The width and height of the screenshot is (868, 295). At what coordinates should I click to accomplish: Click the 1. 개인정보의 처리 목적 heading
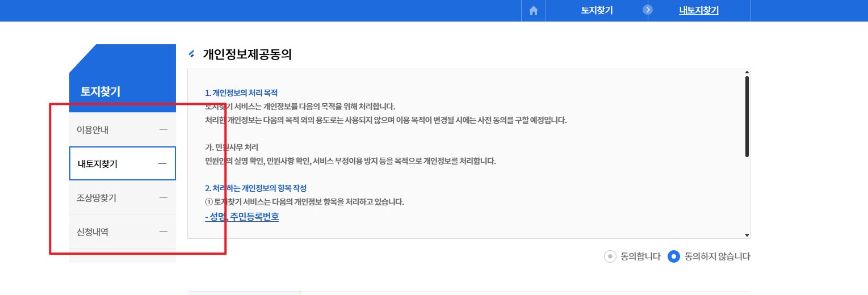(241, 92)
